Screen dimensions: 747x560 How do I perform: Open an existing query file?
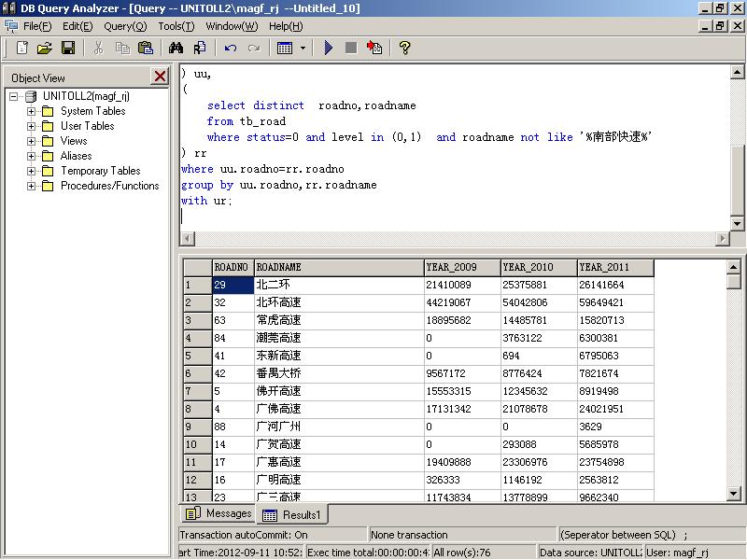pos(44,48)
